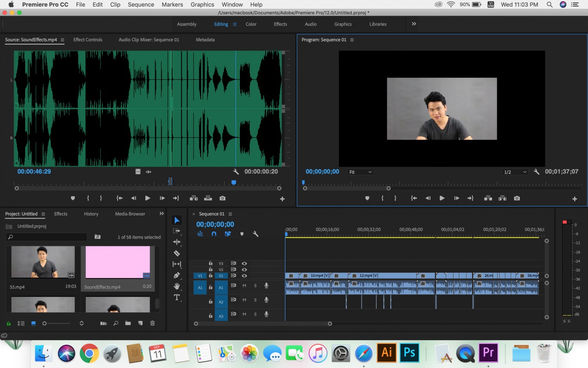Select the Type tool
This screenshot has width=588, height=368.
[x=177, y=297]
